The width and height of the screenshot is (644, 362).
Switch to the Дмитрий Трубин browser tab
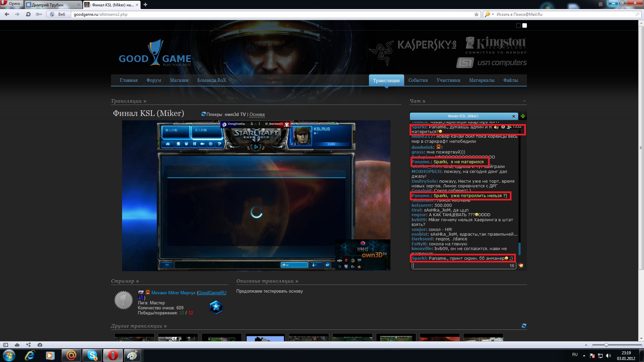point(54,5)
